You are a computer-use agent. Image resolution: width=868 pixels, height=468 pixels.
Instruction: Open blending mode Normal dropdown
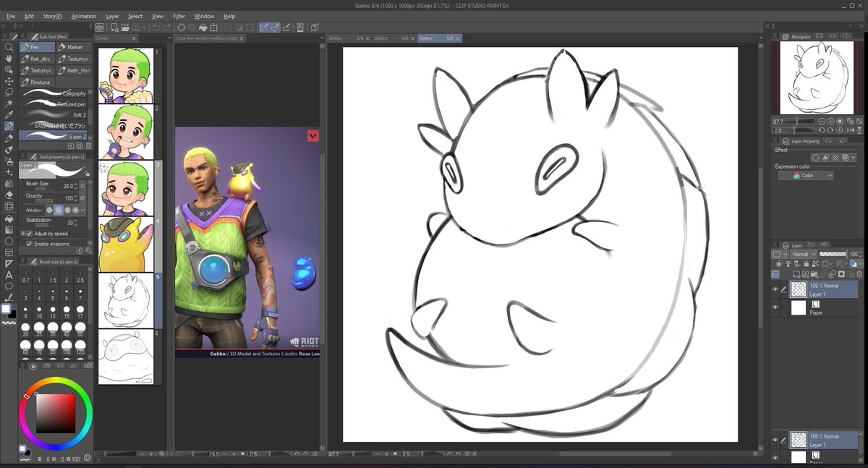click(x=803, y=255)
